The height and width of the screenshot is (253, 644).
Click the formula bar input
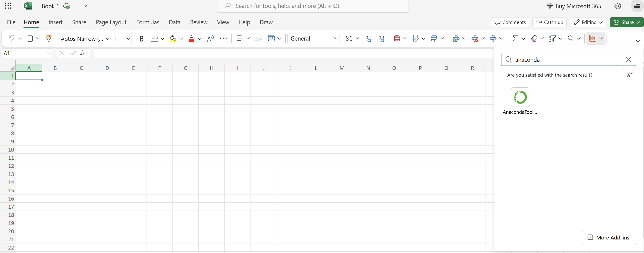294,53
